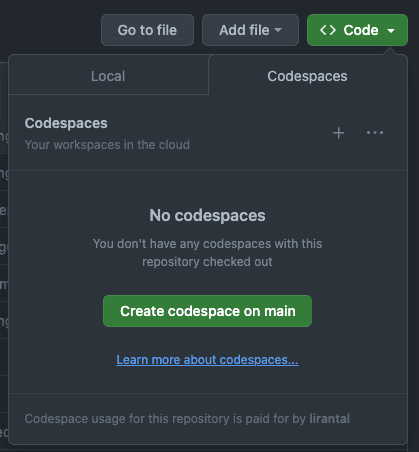The width and height of the screenshot is (419, 452).
Task: Click the plus icon to create a codespace
Action: [x=338, y=133]
